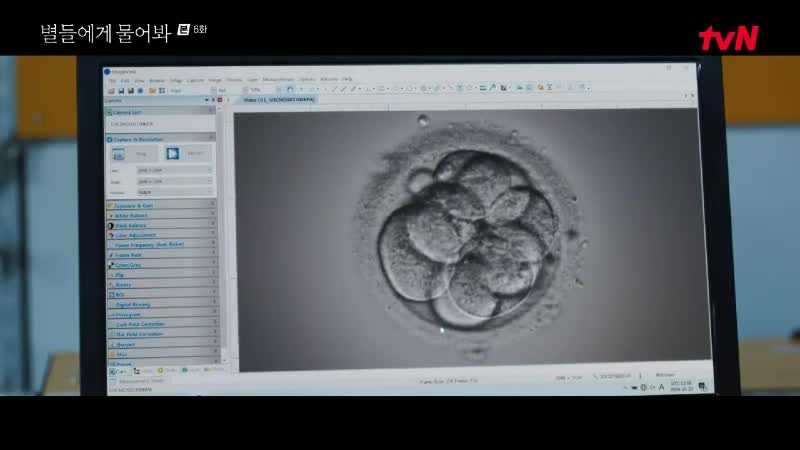The height and width of the screenshot is (450, 800).
Task: Click the Snap capture icon
Action: (x=118, y=154)
